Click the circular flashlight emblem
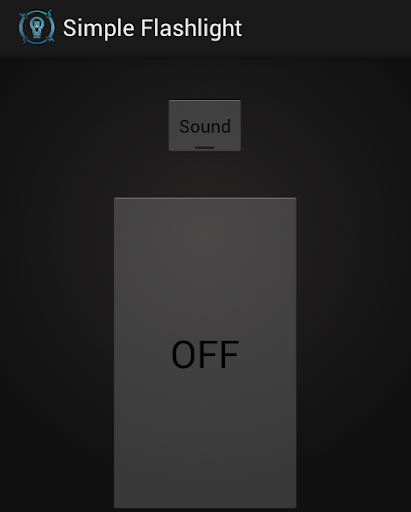 point(37,27)
